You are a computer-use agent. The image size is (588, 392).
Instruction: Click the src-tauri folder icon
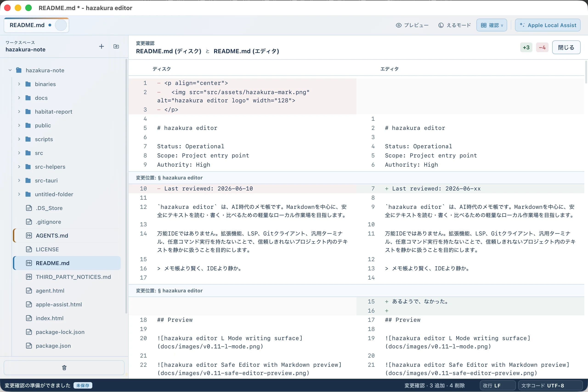[x=28, y=180]
